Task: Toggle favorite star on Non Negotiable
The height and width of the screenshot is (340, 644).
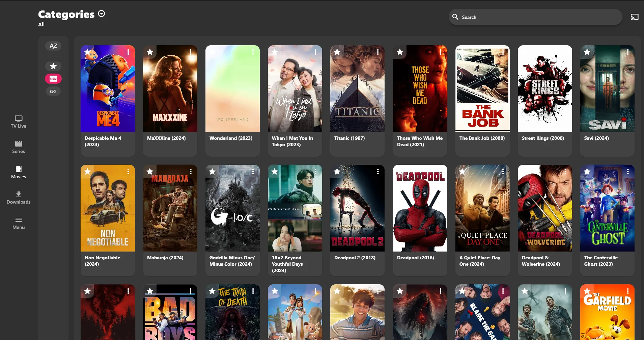Action: [x=87, y=172]
